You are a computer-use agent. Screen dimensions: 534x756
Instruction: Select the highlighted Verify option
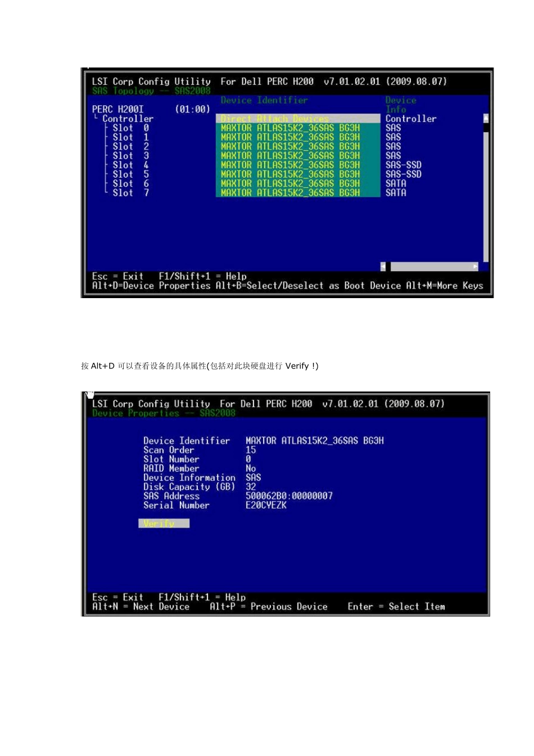point(164,524)
